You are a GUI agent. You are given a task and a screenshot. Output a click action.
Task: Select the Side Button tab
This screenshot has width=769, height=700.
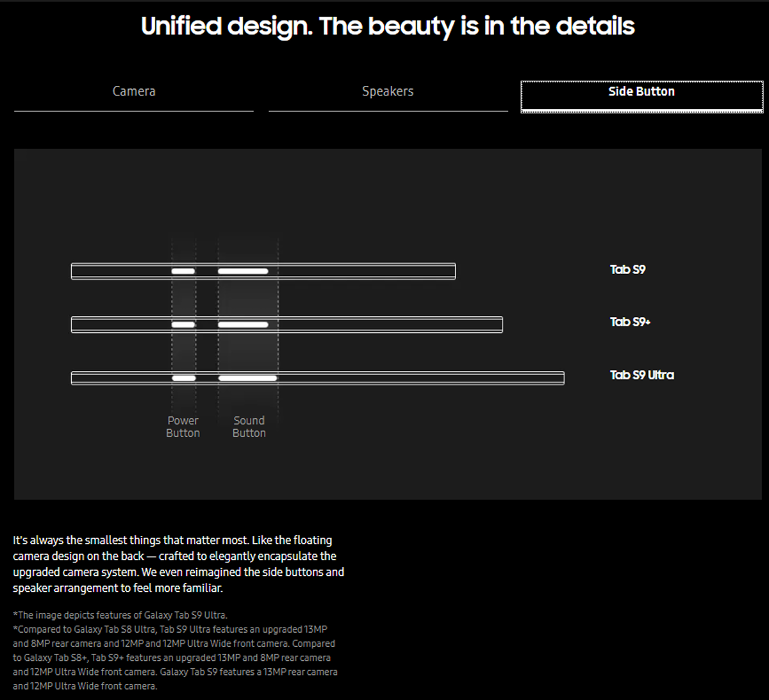pos(641,96)
